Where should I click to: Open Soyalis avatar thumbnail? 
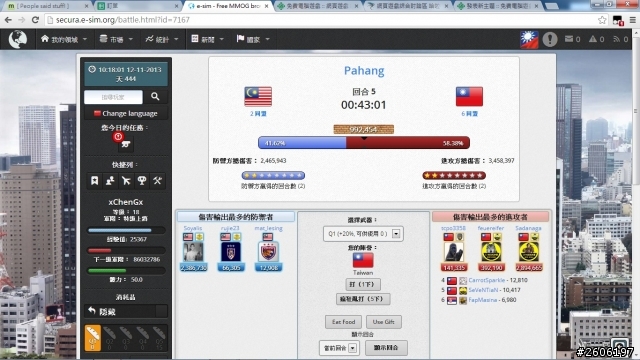pos(193,252)
